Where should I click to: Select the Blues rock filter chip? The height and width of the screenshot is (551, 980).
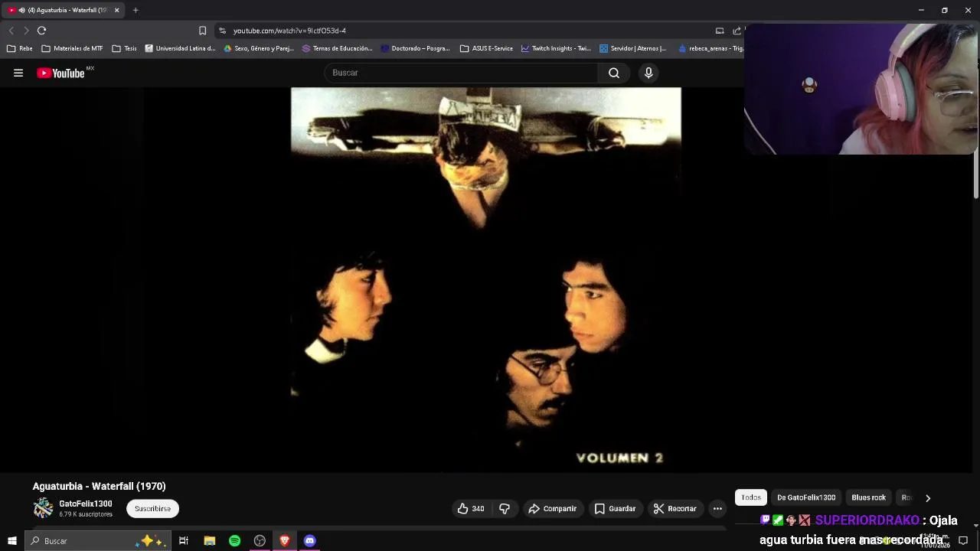[868, 497]
